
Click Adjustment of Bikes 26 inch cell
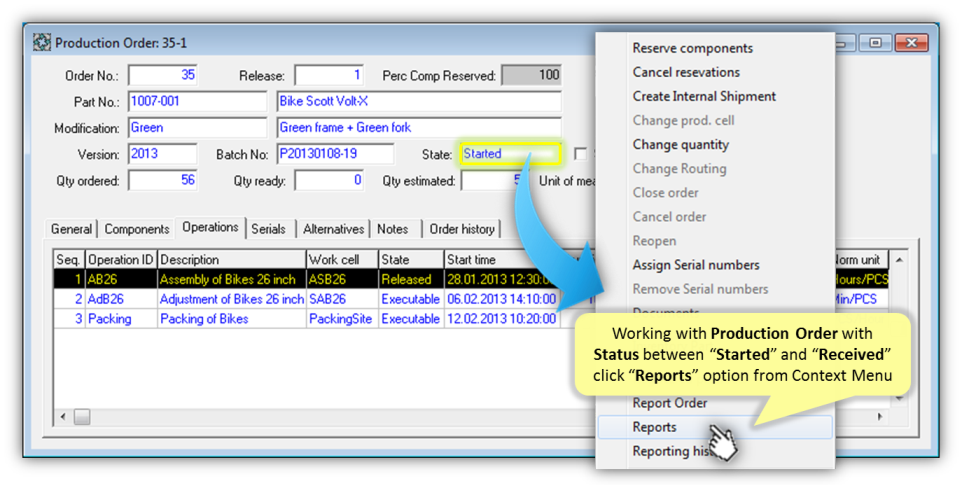point(232,299)
